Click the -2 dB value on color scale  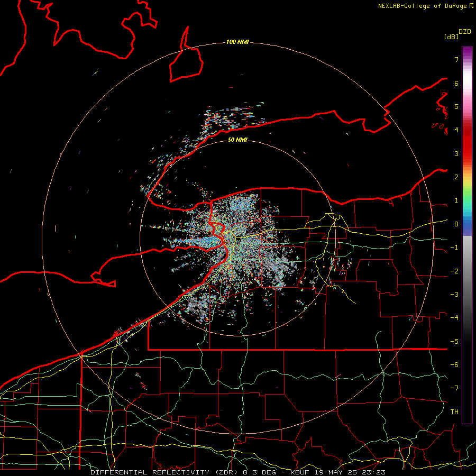454,271
